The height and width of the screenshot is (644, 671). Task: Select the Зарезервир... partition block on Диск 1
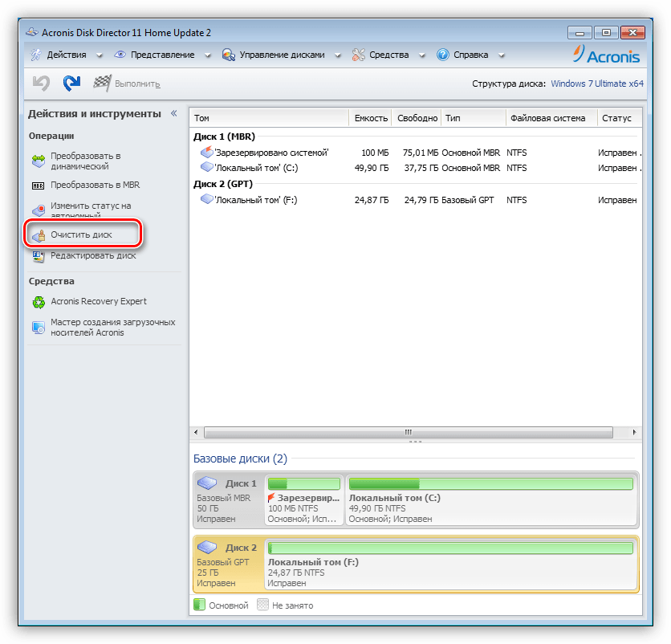304,500
